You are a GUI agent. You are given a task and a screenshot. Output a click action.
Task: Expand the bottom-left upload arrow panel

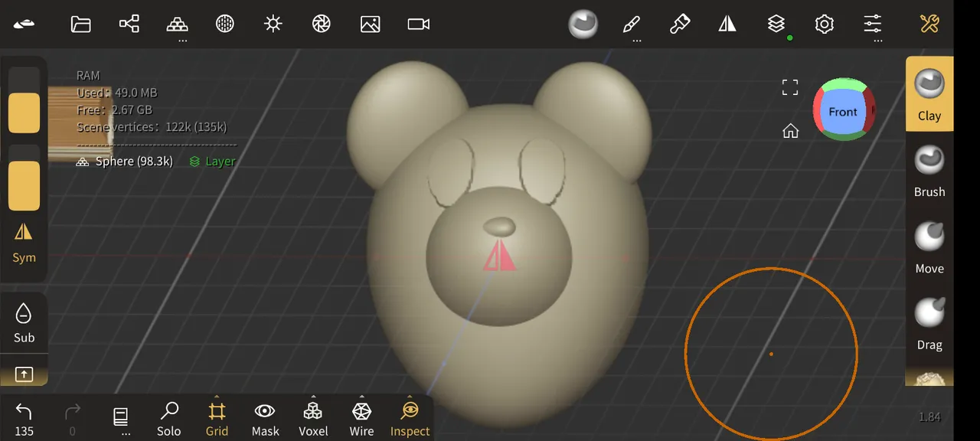(x=24, y=374)
